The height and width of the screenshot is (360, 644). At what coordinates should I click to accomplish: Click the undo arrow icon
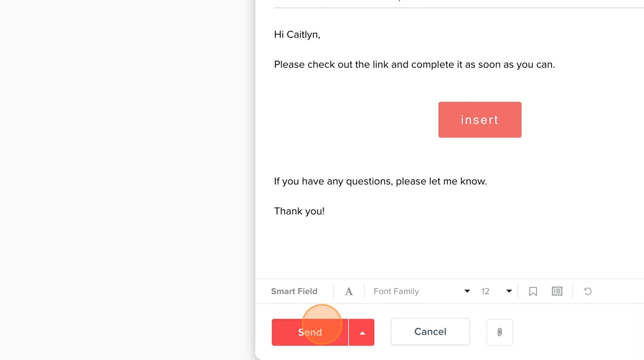(x=588, y=292)
